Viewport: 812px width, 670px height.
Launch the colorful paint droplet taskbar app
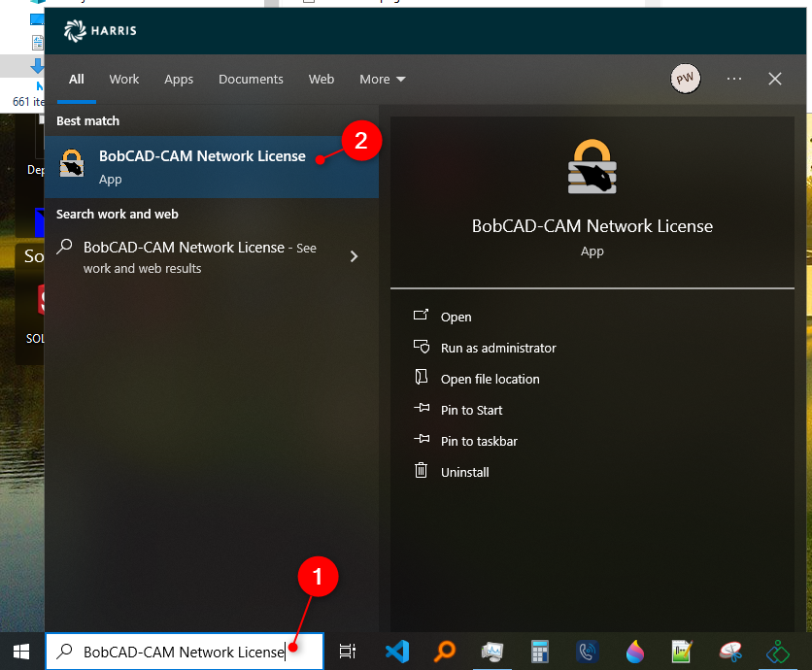[x=634, y=652]
